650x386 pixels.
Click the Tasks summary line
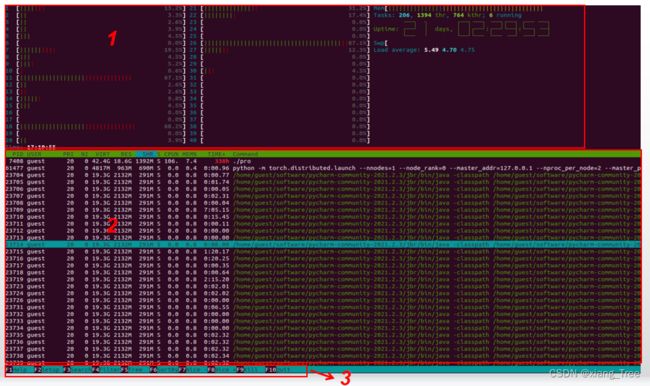[x=447, y=15]
